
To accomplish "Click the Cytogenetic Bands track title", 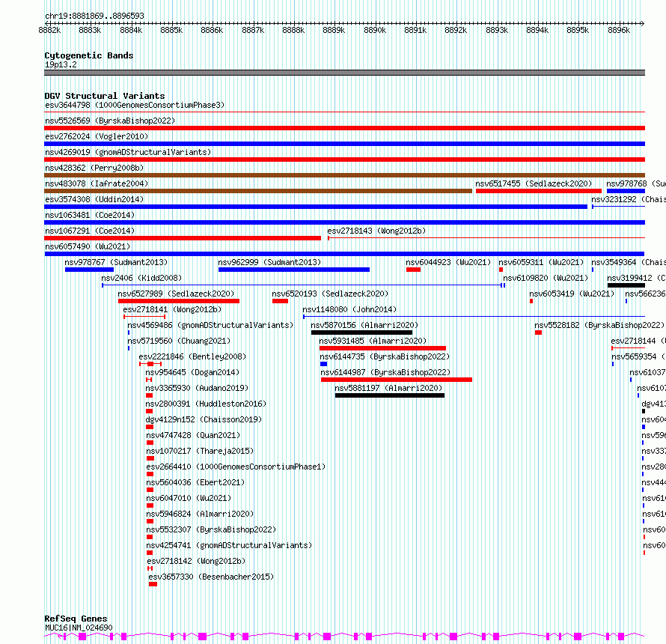I will pos(89,55).
